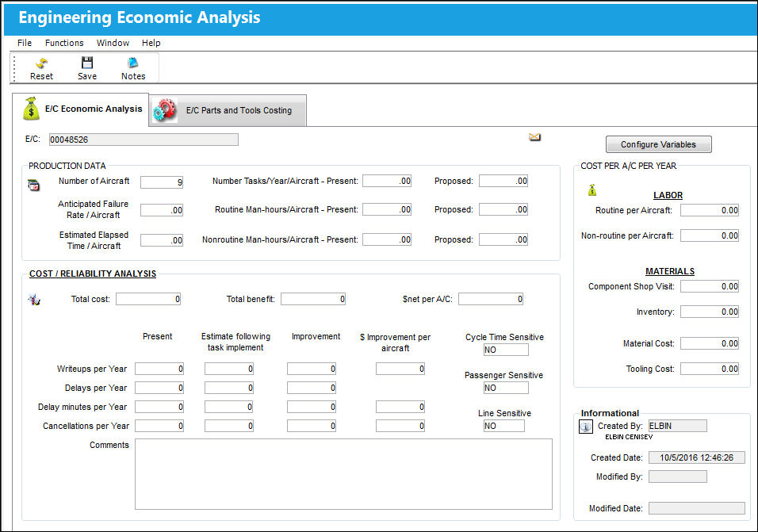Click the Total cost field
Screen dimensions: 758x532
tap(148, 299)
